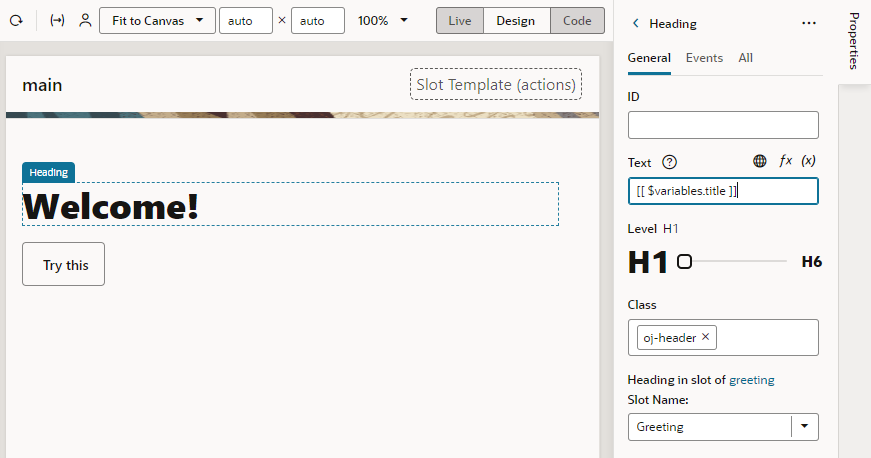This screenshot has height=458, width=871.
Task: Open the Fit to Canvas dropdown
Action: click(x=157, y=21)
